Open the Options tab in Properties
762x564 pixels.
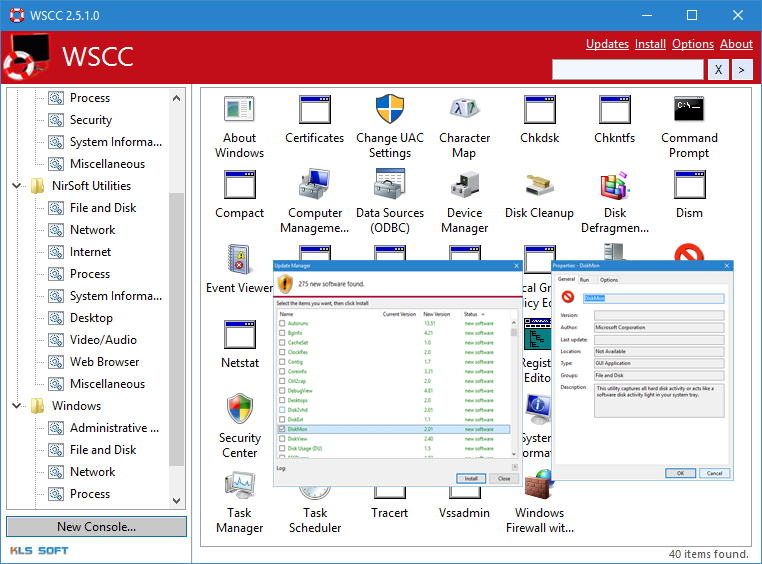click(608, 280)
